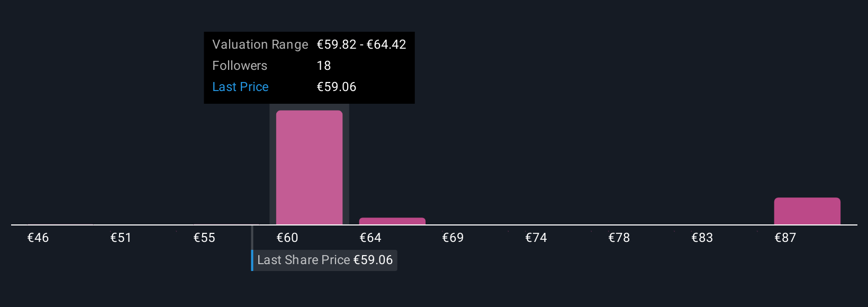Click the €83 axis label
Screen dimensions: 868x307
point(702,238)
